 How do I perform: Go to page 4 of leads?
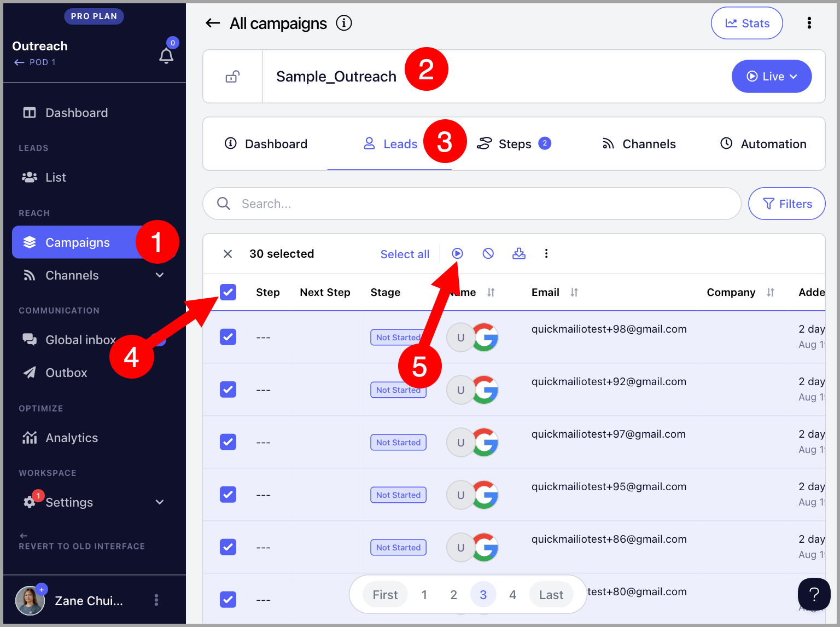[x=513, y=595]
